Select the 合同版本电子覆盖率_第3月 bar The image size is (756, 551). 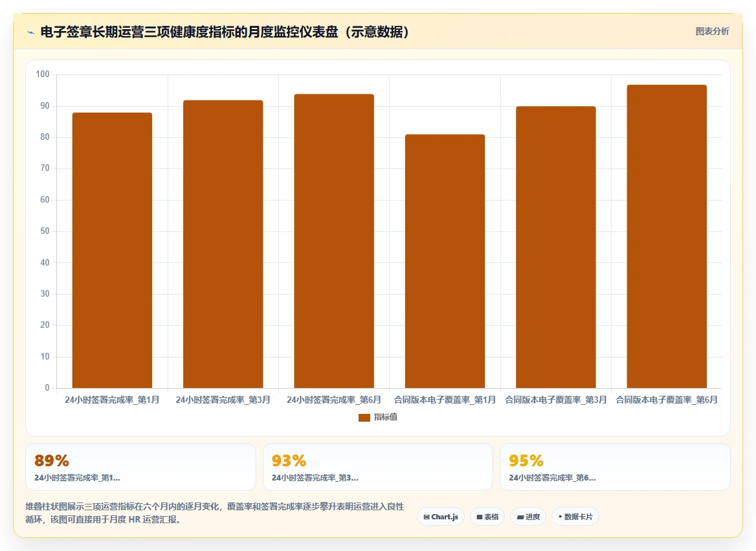click(556, 247)
